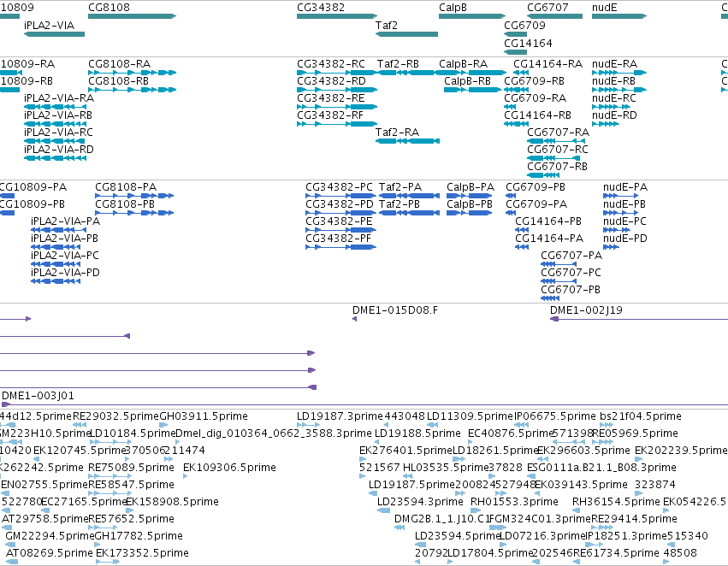
Task: Select the iPLA2-VIA gene label
Action: 50,25
